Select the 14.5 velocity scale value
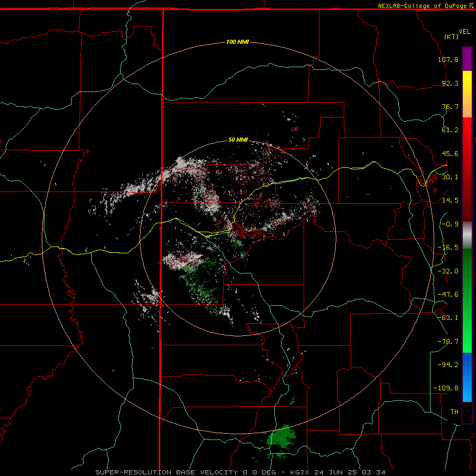Viewport: 476px width, 476px height. click(x=450, y=200)
